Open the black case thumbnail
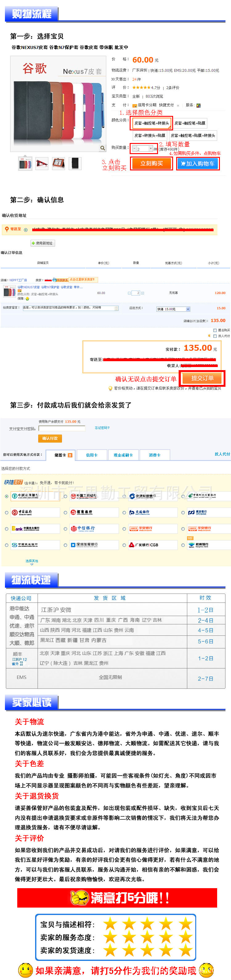This screenshot has width=231, height=980. pos(75,164)
